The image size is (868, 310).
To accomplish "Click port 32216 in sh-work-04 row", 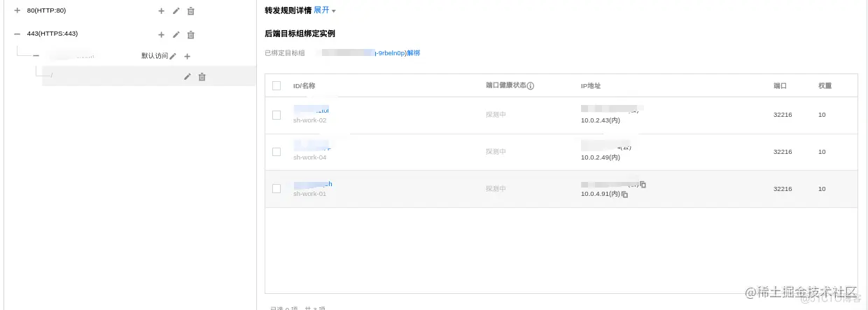I will [783, 152].
